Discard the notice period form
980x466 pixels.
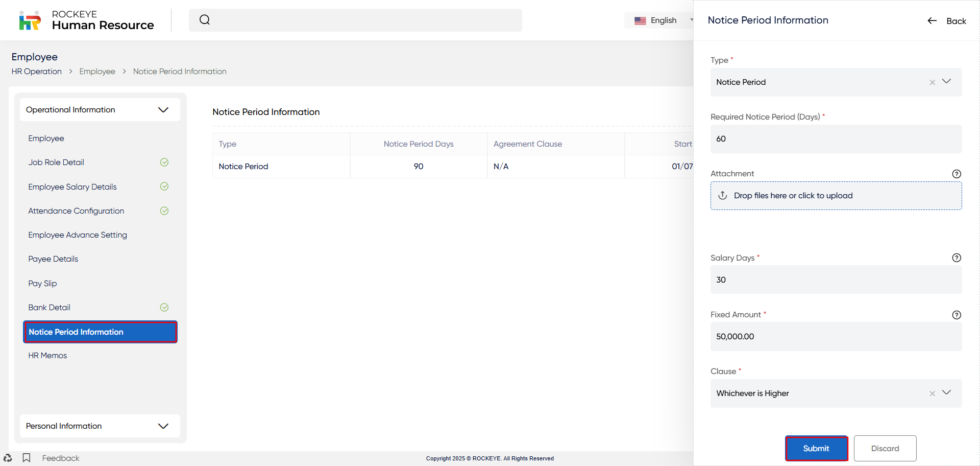885,449
